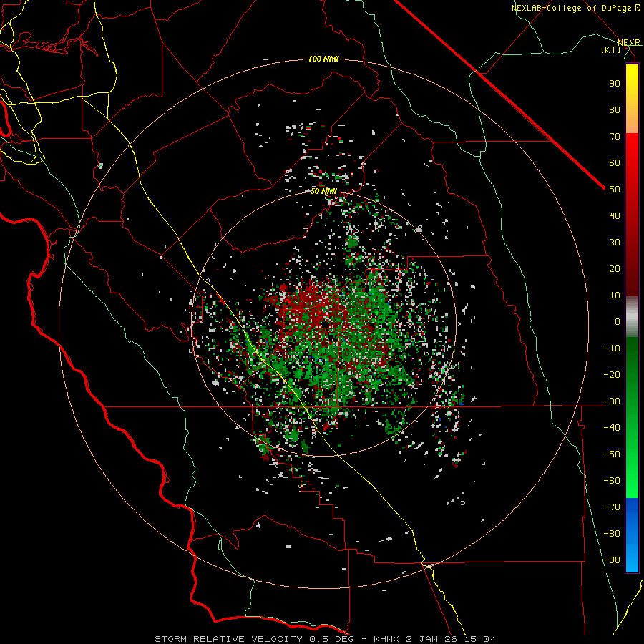
Task: Click the 20 value on the velocity scale
Action: click(x=615, y=269)
